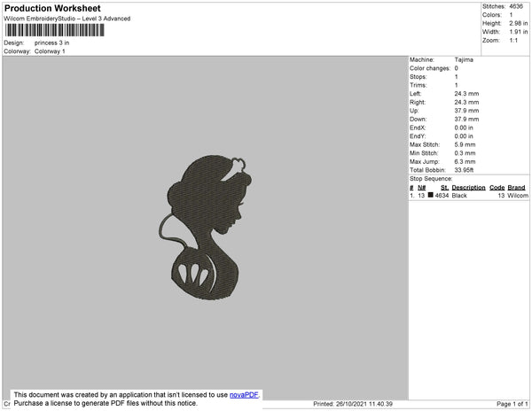Click the Min Stitch value 0.3 mm
532x411 pixels.
(x=465, y=153)
